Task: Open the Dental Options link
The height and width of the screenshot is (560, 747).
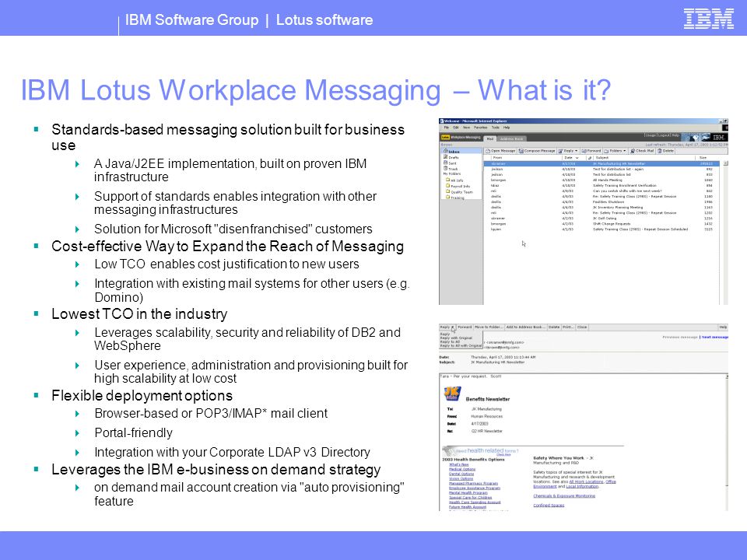Action: (461, 474)
